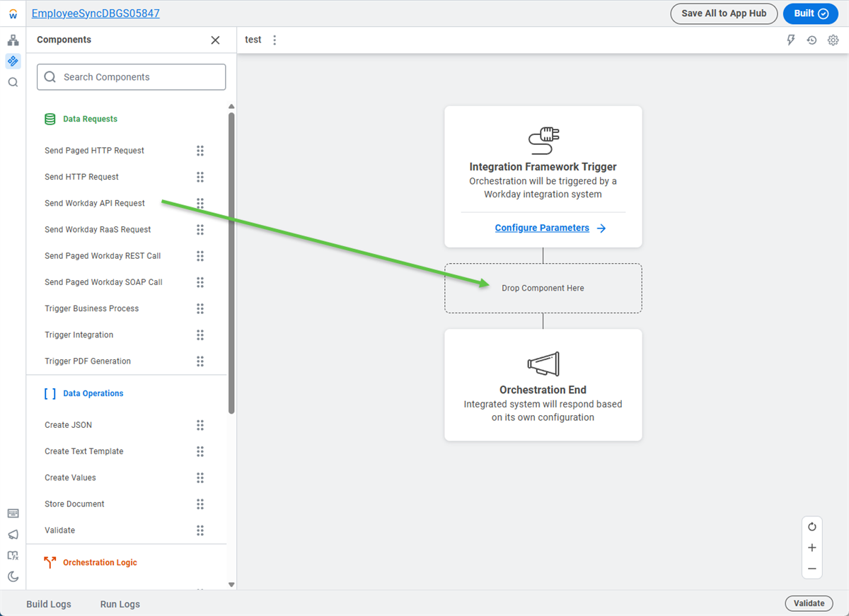Open the Build Logs tab
Screen dimensions: 849x616
click(x=49, y=605)
